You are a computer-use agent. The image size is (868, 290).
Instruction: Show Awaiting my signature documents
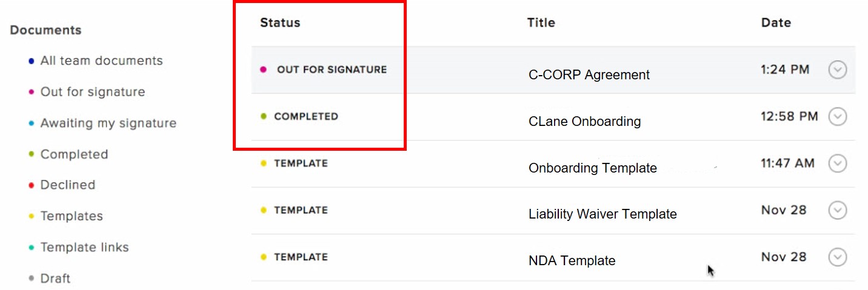tap(108, 123)
